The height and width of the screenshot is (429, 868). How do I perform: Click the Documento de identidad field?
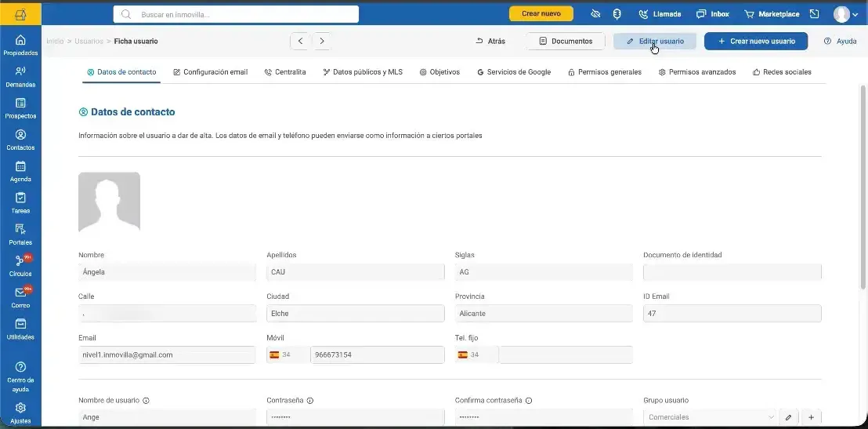coord(732,272)
